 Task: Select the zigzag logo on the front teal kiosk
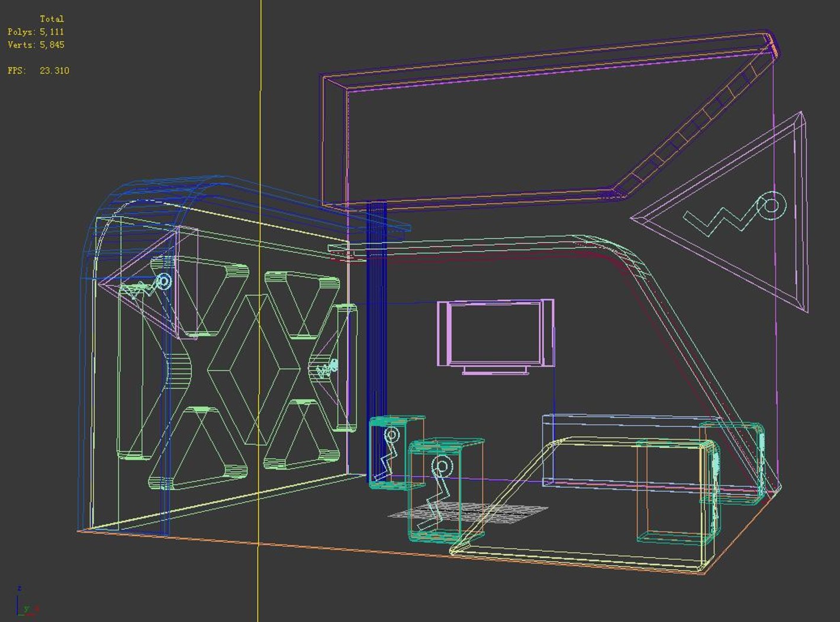435,495
